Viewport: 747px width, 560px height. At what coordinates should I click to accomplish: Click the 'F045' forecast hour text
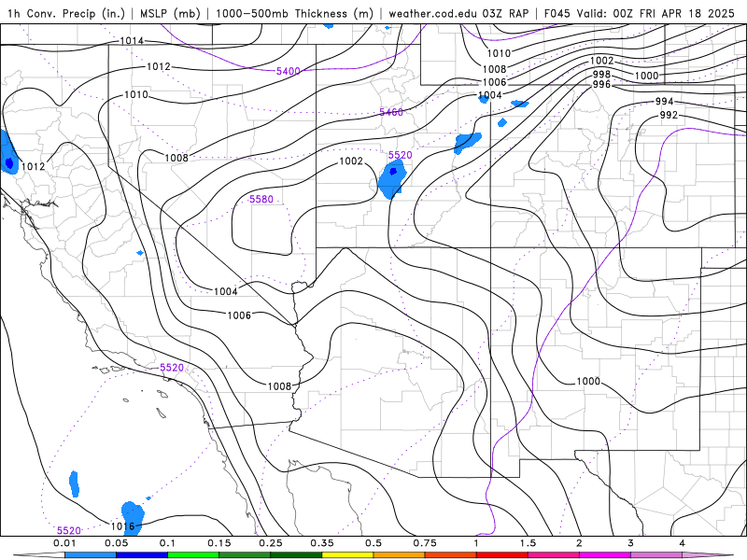pyautogui.click(x=557, y=13)
